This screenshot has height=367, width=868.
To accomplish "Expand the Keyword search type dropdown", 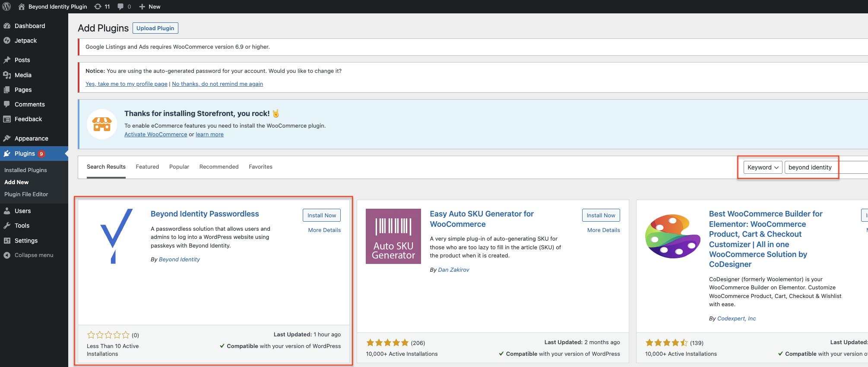I will (x=763, y=167).
